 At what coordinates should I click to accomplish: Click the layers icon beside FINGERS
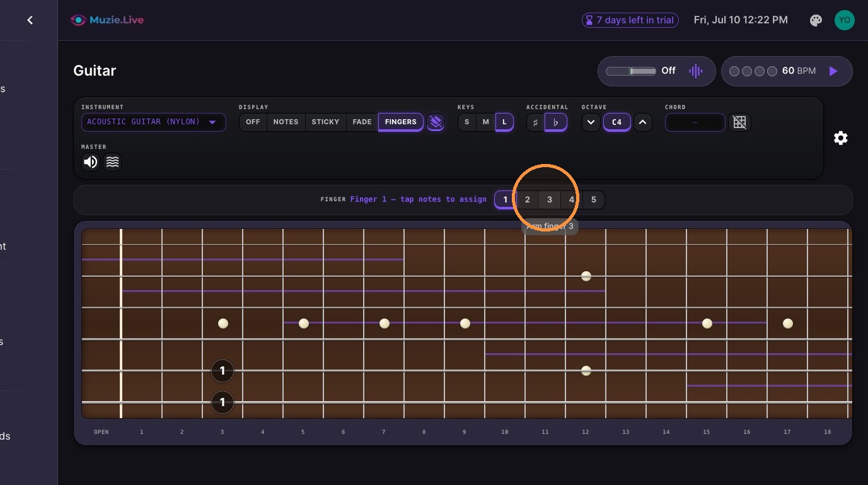pyautogui.click(x=436, y=122)
